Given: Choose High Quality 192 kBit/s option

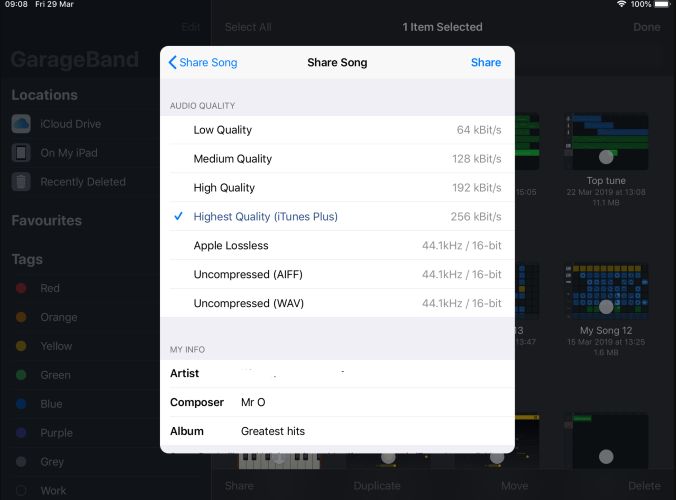Looking at the screenshot, I should tap(337, 188).
